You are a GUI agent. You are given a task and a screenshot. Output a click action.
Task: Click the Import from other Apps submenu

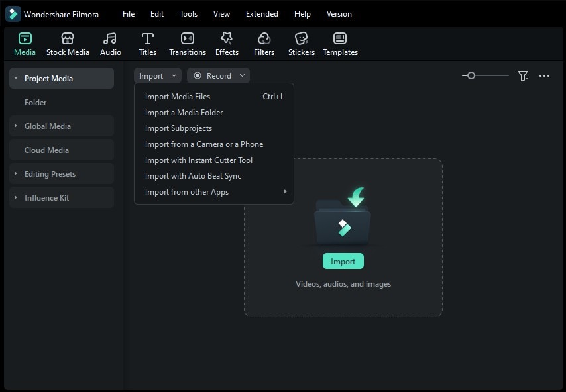pos(186,191)
